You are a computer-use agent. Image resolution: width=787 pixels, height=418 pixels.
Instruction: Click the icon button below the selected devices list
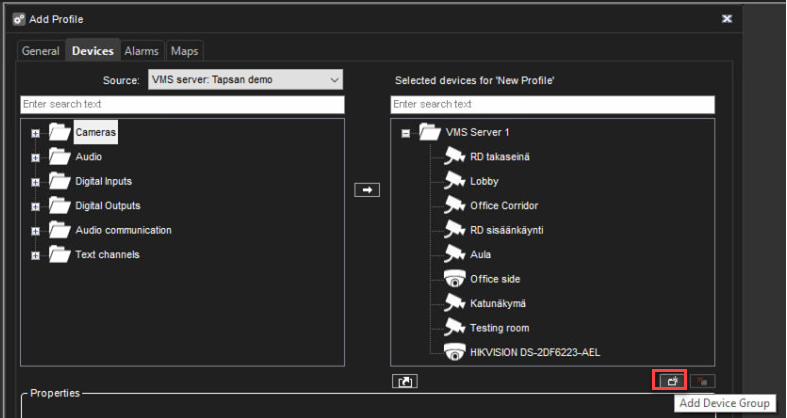(x=405, y=381)
